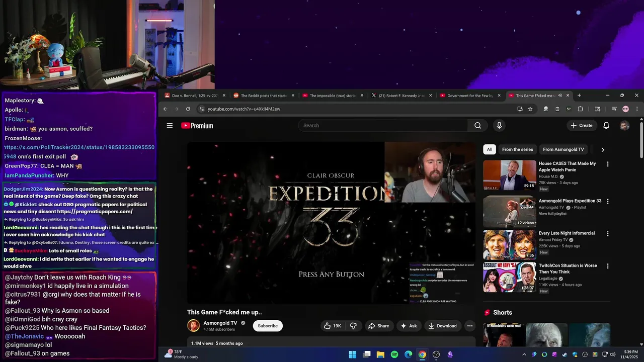Open Chrome media controls icon
The image size is (644, 362).
[614, 109]
